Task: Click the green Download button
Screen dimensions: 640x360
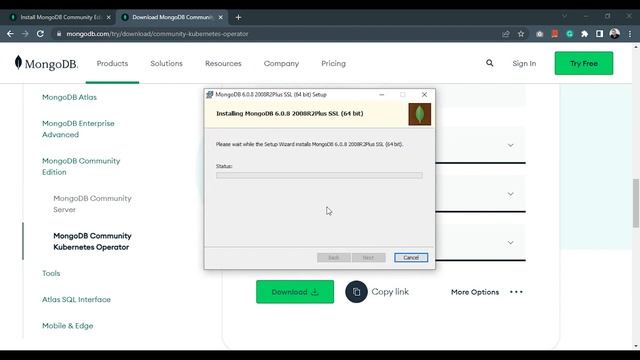Action: [x=295, y=292]
